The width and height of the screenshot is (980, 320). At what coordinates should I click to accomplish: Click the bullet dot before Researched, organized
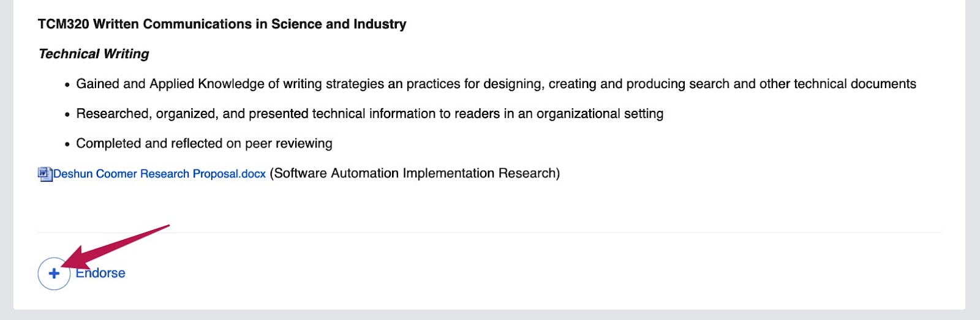(67, 115)
